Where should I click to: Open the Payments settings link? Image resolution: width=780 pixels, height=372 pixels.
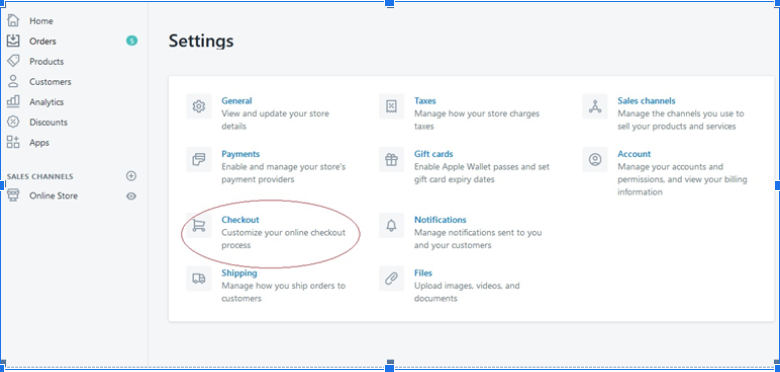(x=241, y=154)
